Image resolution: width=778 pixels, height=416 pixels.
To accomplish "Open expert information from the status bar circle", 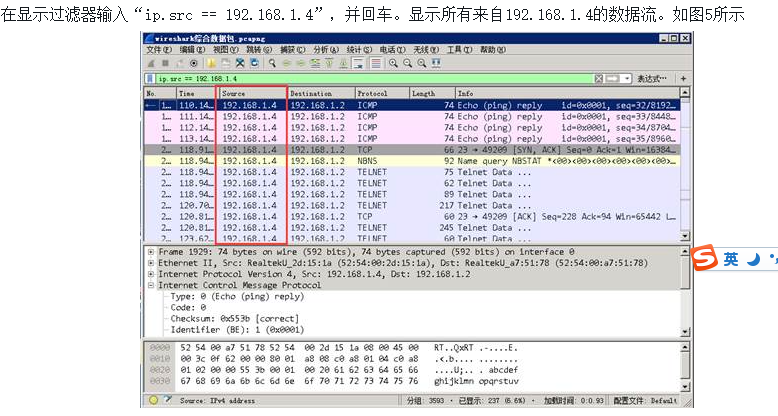I will click(x=153, y=400).
